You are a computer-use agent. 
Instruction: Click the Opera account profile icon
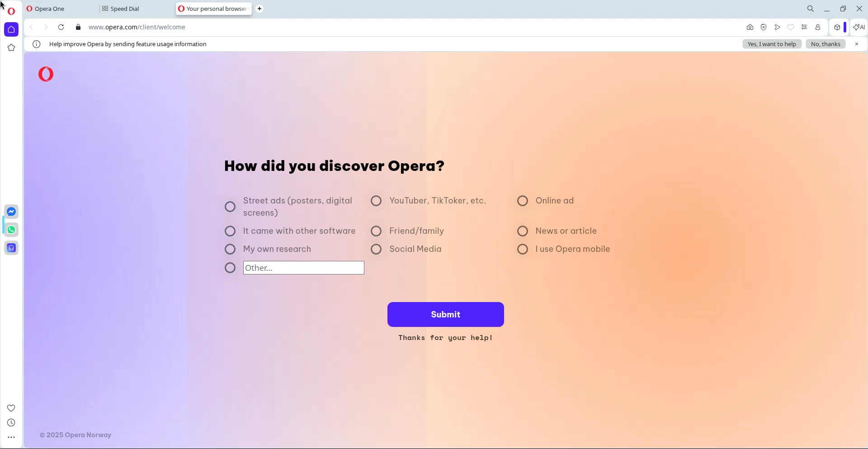point(817,27)
